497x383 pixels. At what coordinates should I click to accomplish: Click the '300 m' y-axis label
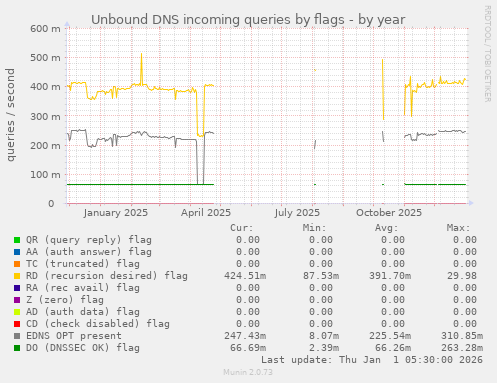(45, 116)
